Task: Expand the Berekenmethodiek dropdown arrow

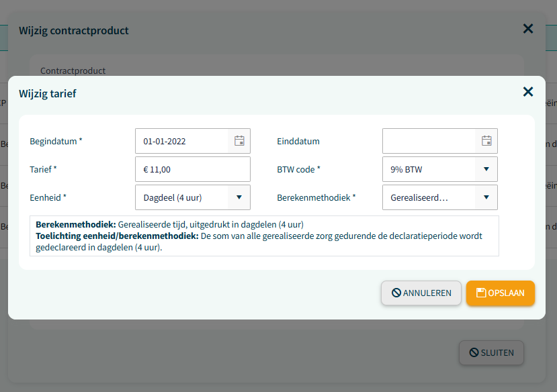Action: point(486,197)
